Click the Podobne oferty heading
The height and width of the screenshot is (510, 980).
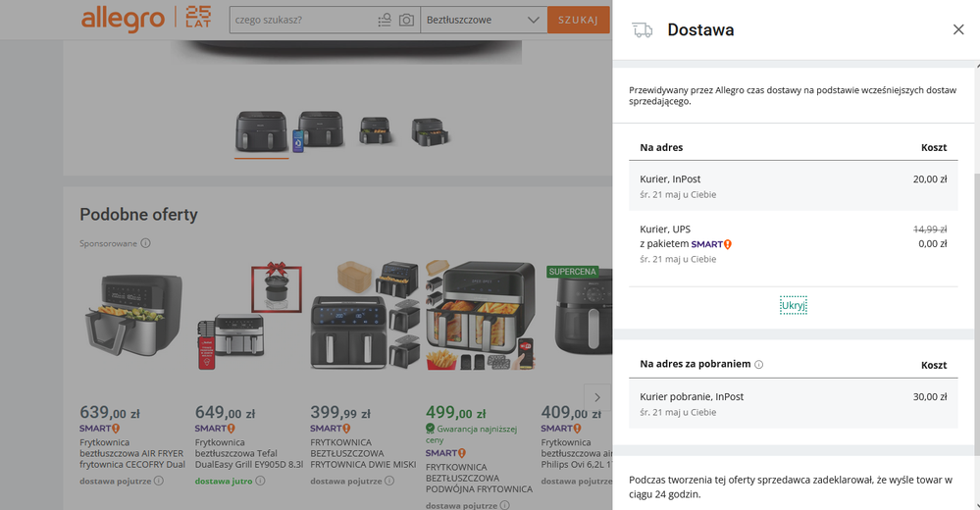click(x=138, y=215)
